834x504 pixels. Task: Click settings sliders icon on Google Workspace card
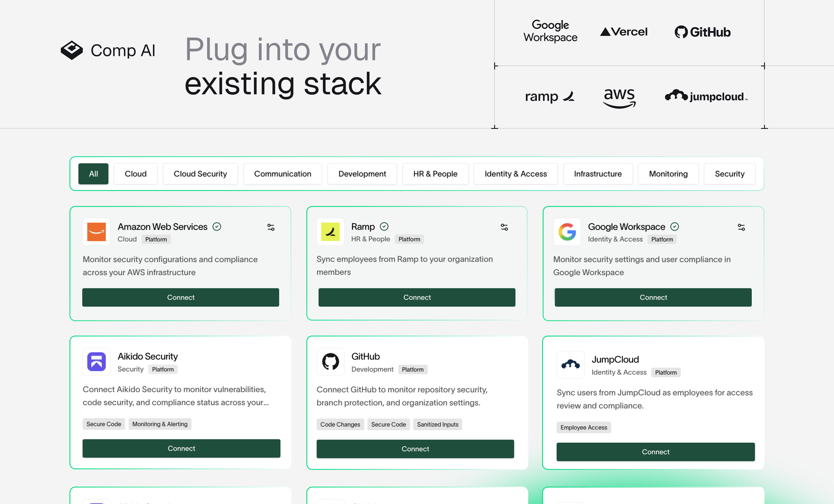tap(741, 227)
